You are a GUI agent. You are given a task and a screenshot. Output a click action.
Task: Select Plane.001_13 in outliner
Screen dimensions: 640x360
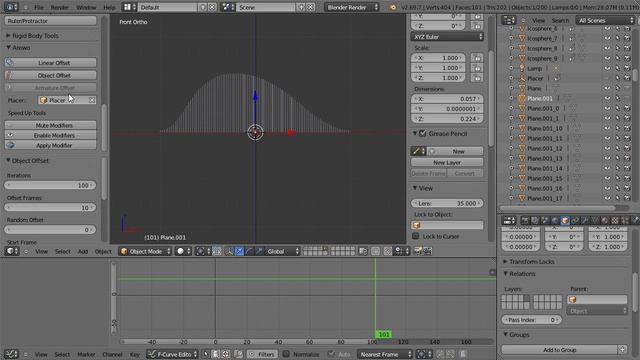(544, 158)
